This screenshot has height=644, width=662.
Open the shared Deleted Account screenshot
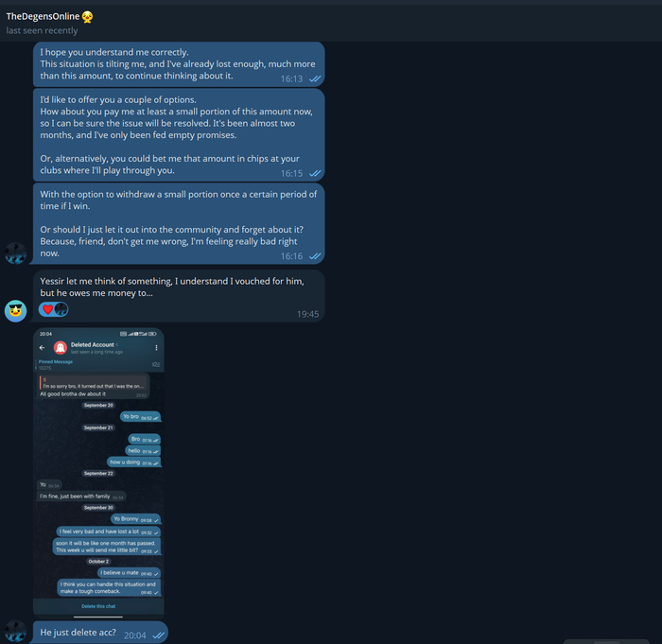tap(98, 473)
